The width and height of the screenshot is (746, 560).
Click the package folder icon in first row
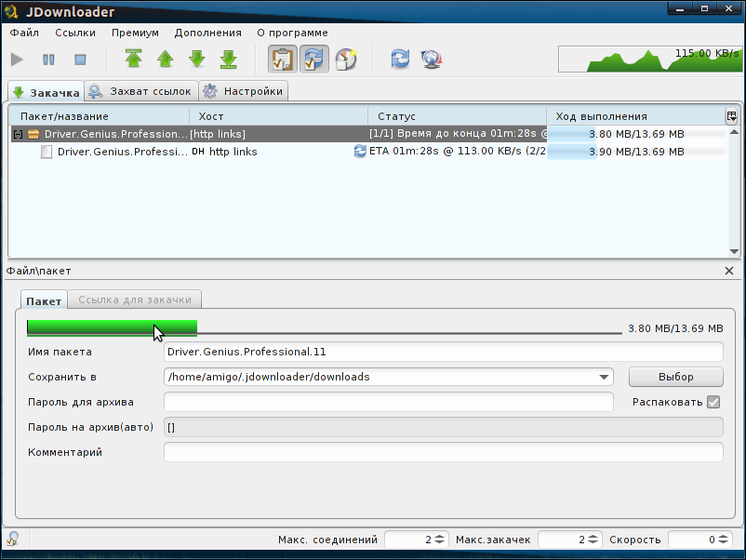click(x=33, y=134)
